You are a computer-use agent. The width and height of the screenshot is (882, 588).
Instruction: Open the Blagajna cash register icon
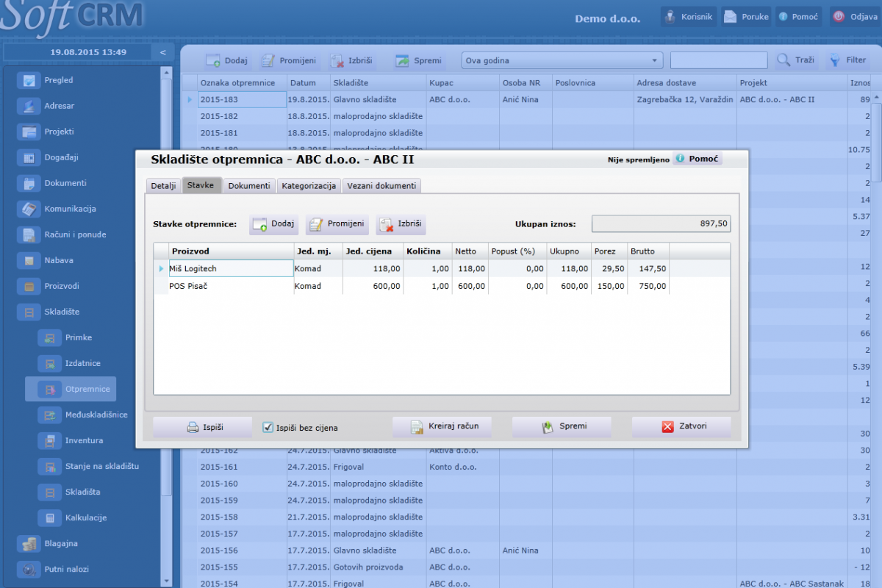[x=29, y=543]
